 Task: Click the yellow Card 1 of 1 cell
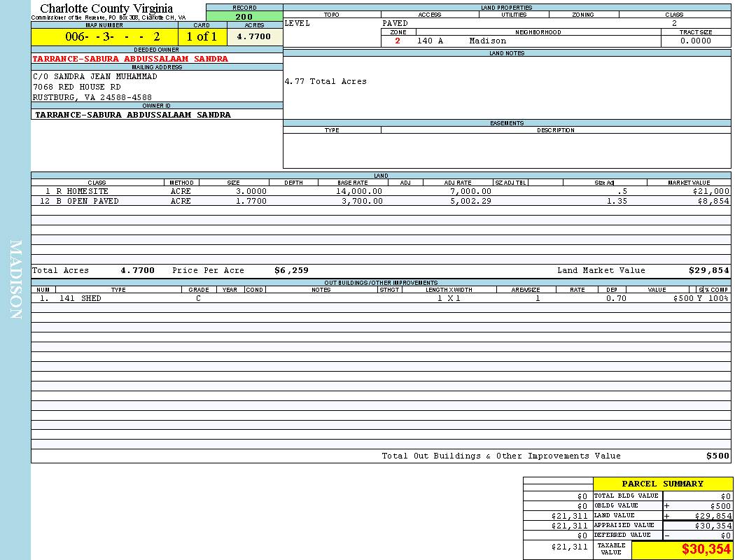(202, 36)
